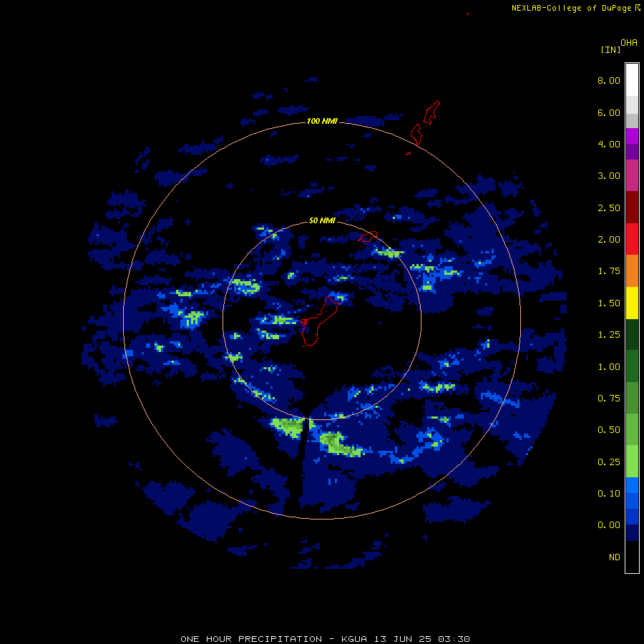
Task: Click the 8.00 legend value
Action: [609, 80]
